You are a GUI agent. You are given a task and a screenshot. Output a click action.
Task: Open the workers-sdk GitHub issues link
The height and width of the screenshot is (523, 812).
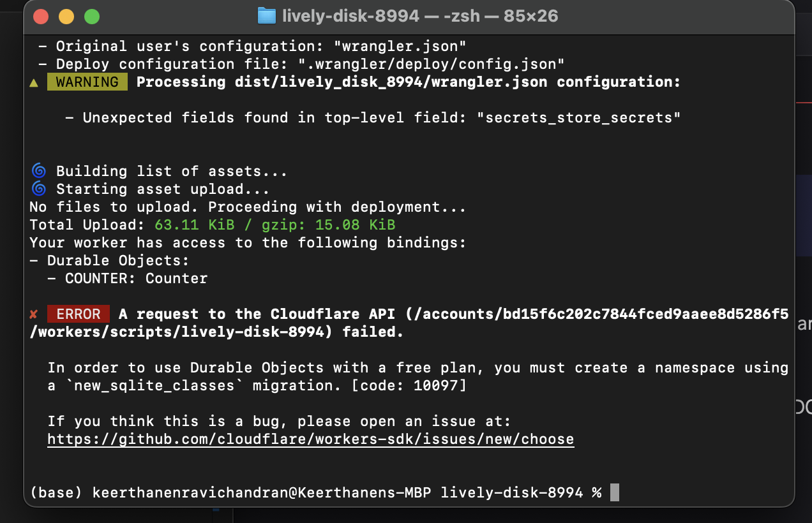(310, 439)
